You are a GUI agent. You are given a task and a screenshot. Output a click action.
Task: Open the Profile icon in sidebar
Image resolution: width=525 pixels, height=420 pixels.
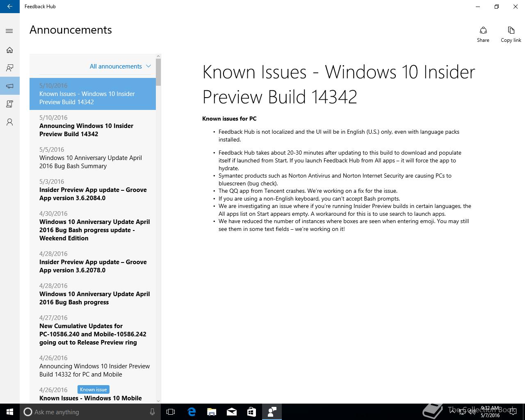pos(10,122)
